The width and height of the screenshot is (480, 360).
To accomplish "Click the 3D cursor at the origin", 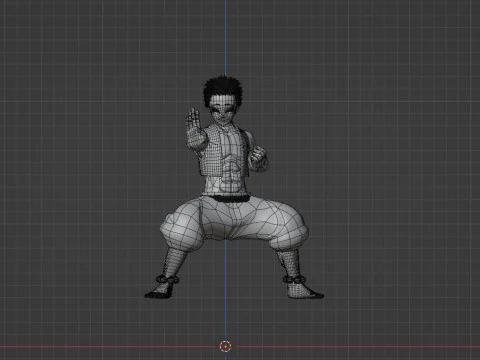I will [225, 347].
